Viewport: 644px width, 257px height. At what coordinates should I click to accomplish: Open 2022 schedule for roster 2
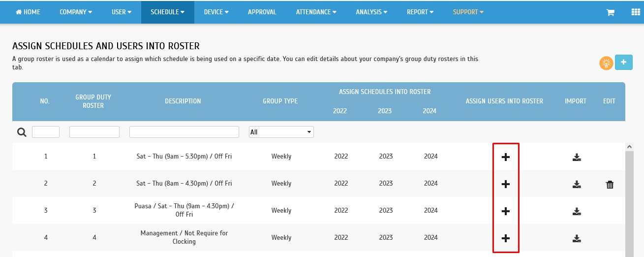(340, 184)
